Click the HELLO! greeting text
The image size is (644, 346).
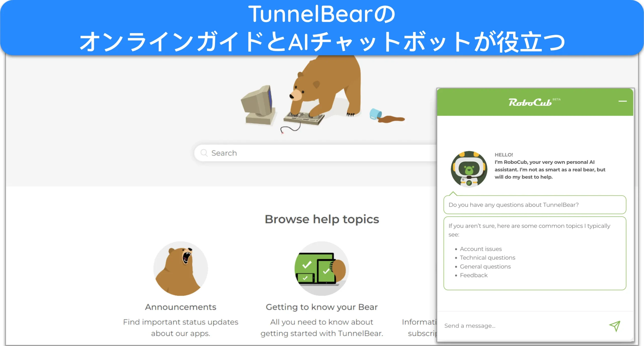pos(504,155)
